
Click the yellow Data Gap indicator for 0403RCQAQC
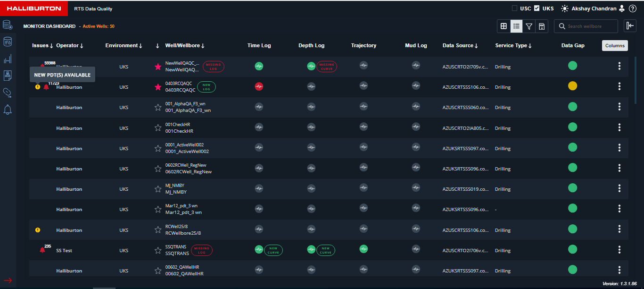click(572, 86)
